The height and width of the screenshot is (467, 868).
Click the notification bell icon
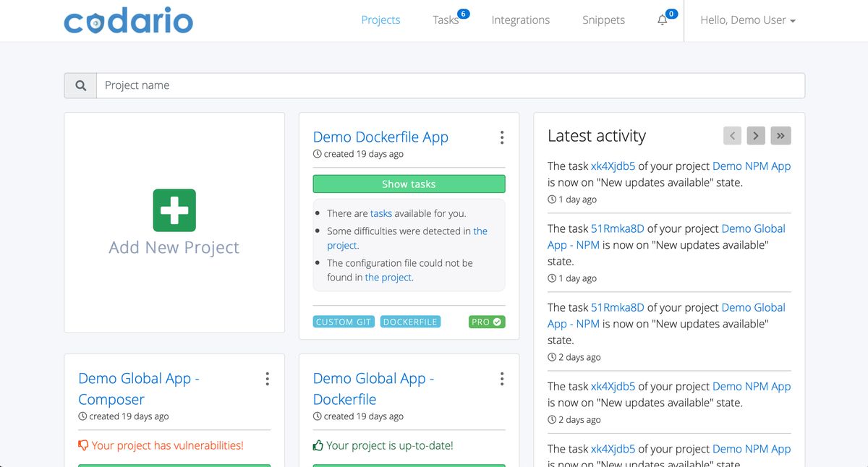(662, 20)
